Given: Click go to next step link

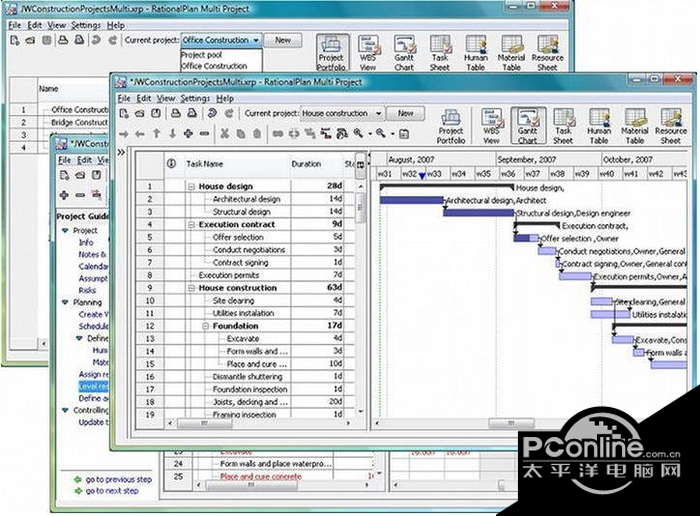Looking at the screenshot, I should click(x=112, y=491).
